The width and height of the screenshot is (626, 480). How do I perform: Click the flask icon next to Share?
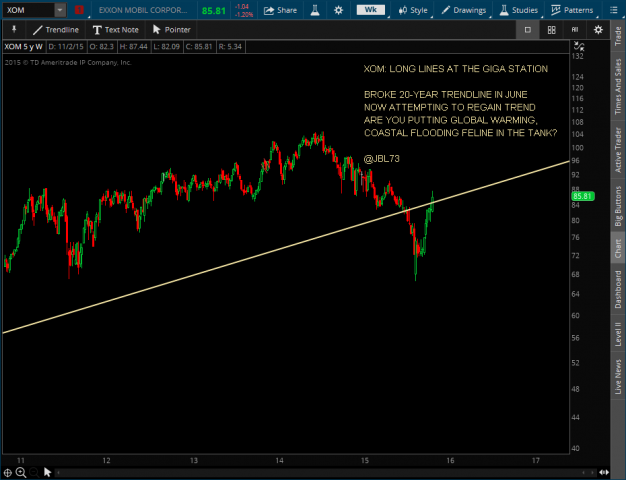[x=315, y=10]
